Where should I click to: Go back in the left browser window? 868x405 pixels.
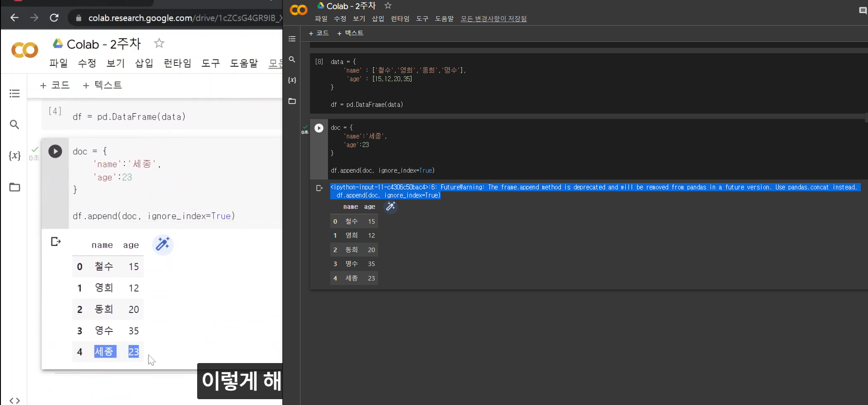point(14,18)
